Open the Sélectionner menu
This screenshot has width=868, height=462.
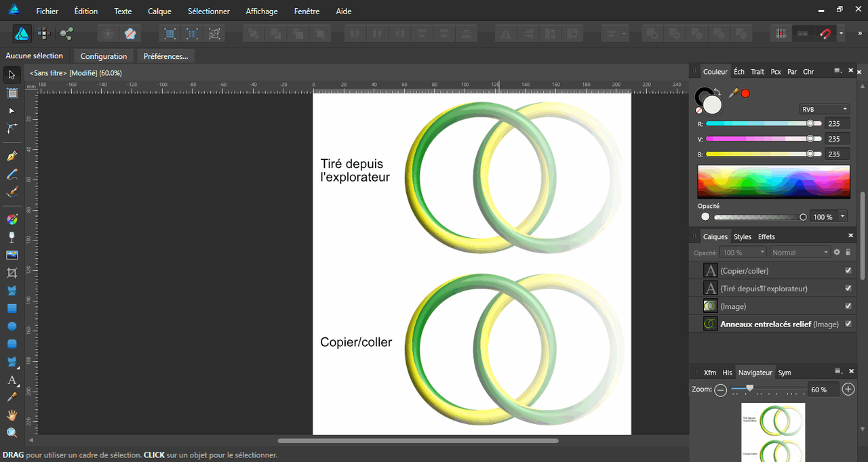[x=209, y=11]
